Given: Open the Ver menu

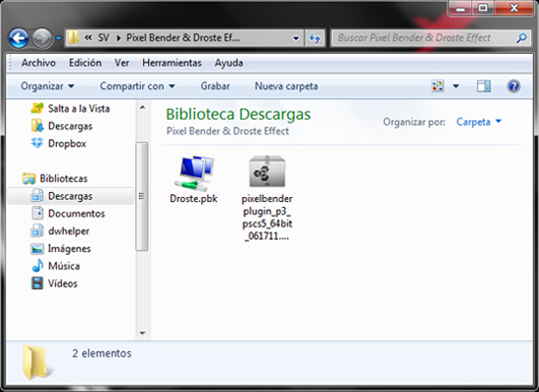Looking at the screenshot, I should click(122, 63).
